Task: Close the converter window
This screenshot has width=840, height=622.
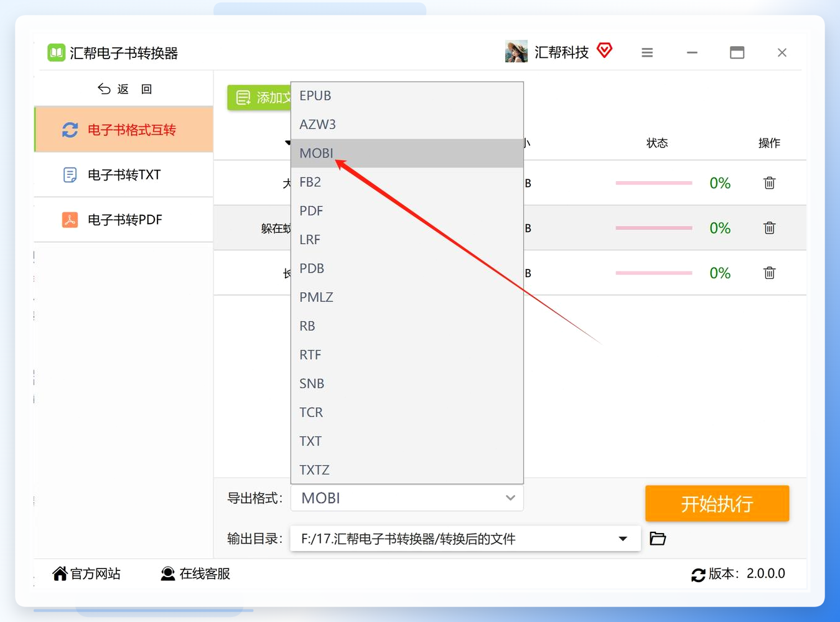Action: [x=782, y=53]
